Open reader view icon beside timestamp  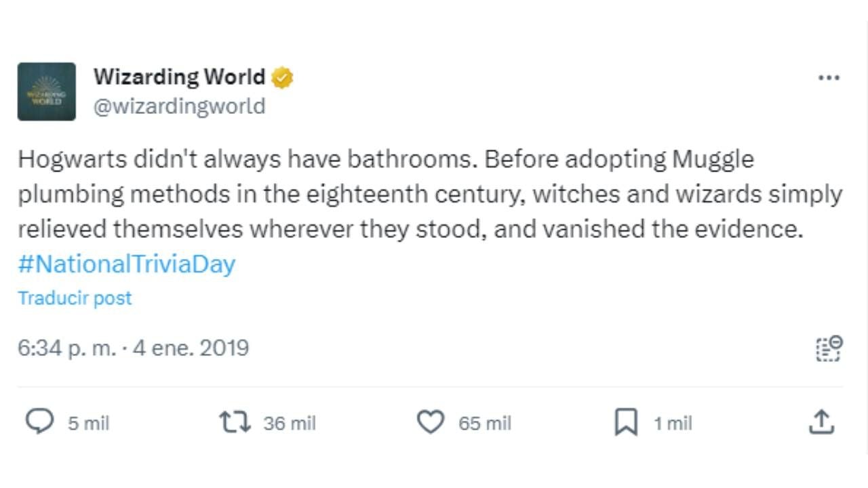coord(828,348)
